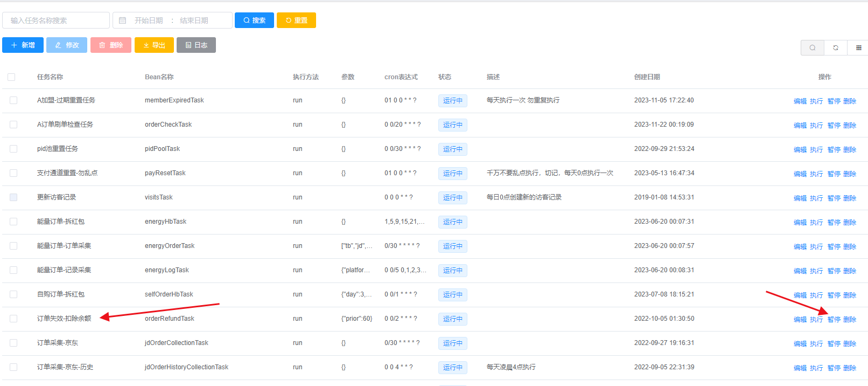
Task: Toggle the select-all checkbox in table header
Action: pyautogui.click(x=11, y=77)
